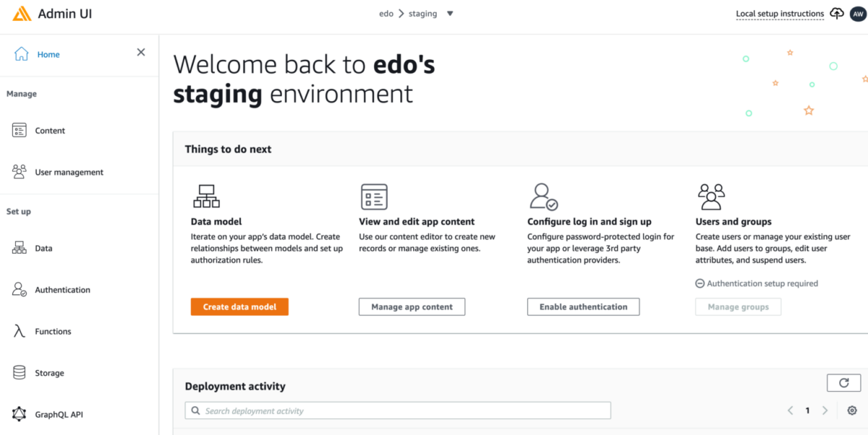Open User management in the sidebar
Image resolution: width=868 pixels, height=435 pixels.
69,172
